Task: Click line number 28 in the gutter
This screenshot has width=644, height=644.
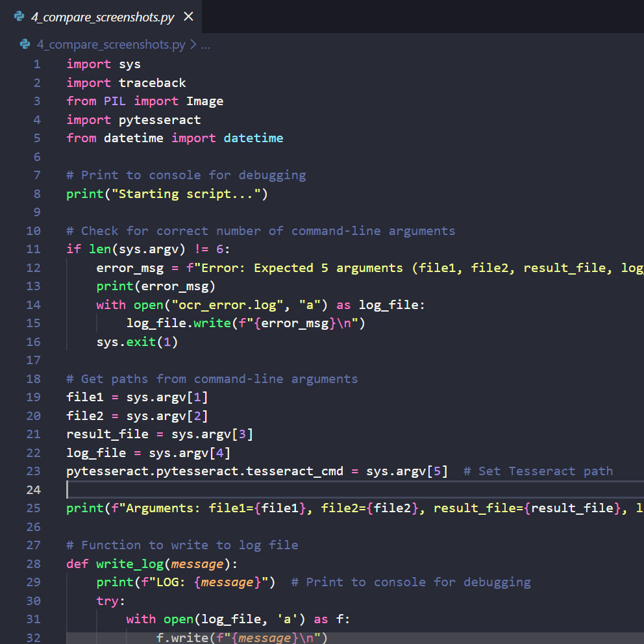Action: (33, 563)
